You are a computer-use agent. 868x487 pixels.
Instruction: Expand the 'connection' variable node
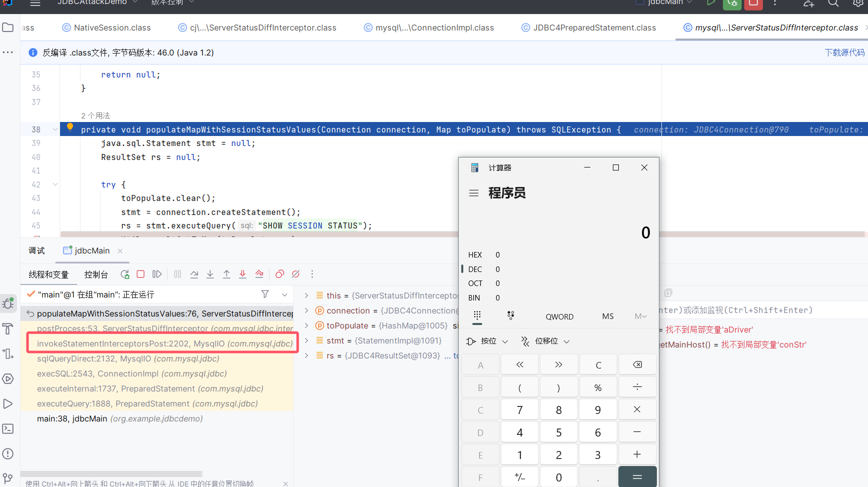click(x=307, y=310)
